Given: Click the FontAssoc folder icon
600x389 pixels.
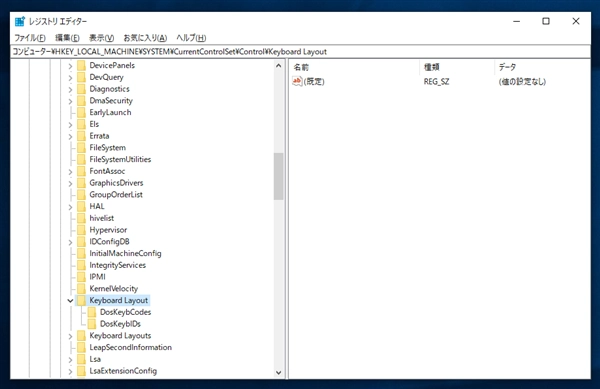Looking at the screenshot, I should pos(81,171).
